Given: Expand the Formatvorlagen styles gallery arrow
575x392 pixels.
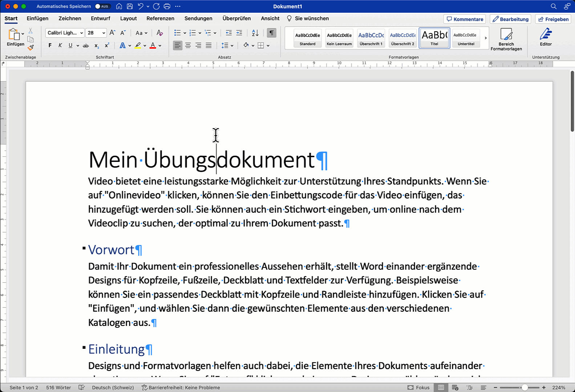Looking at the screenshot, I should (486, 38).
